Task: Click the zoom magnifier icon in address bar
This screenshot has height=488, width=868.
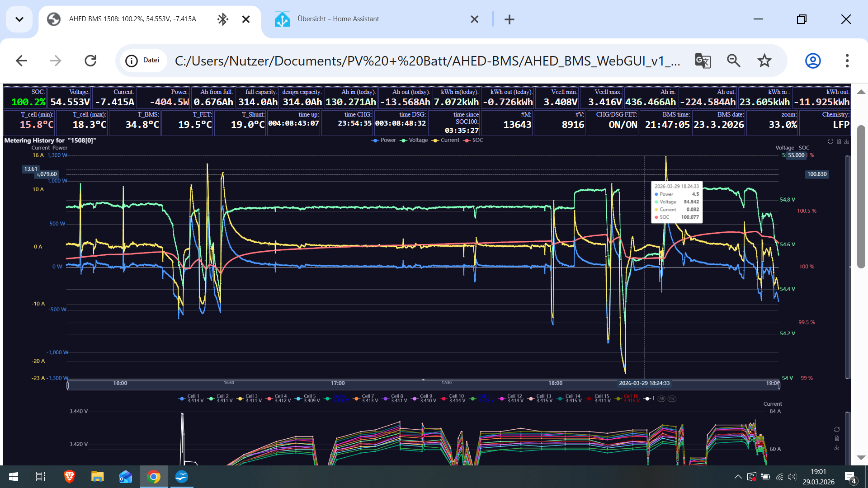Action: tap(733, 61)
